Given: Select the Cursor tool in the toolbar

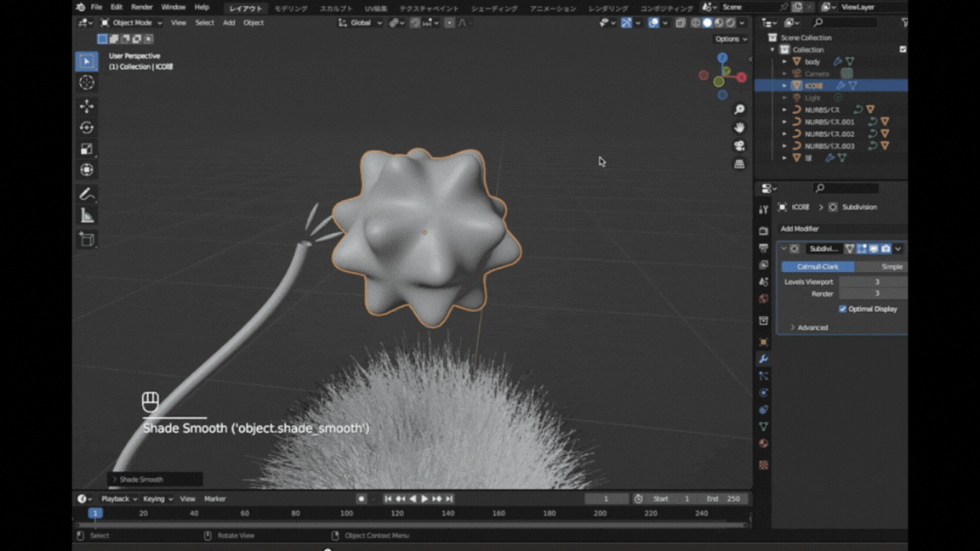Looking at the screenshot, I should [87, 82].
